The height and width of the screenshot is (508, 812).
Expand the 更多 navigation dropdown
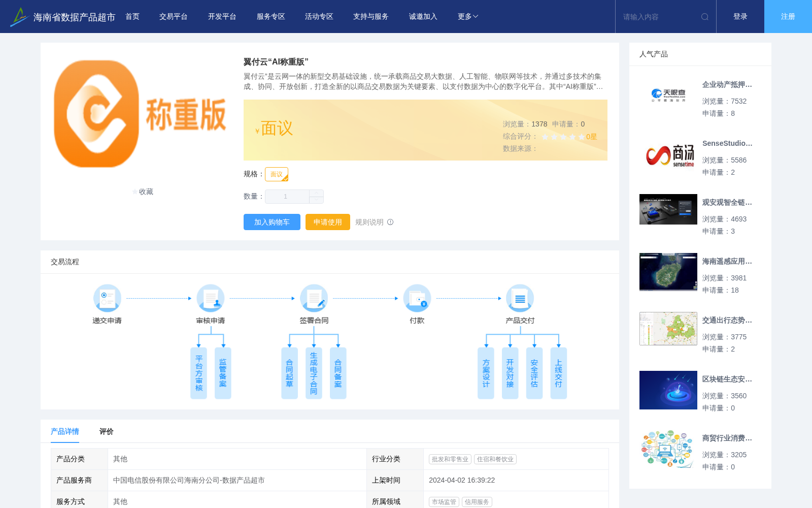[468, 17]
